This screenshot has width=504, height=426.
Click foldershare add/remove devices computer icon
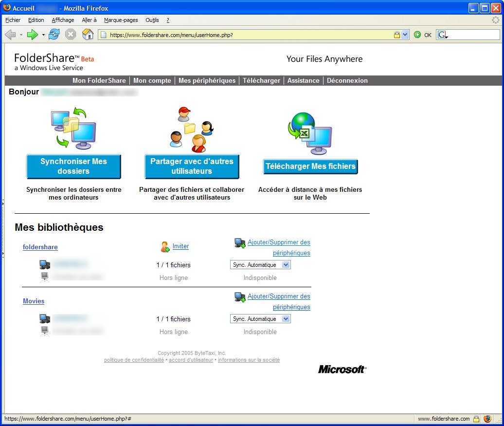(240, 243)
